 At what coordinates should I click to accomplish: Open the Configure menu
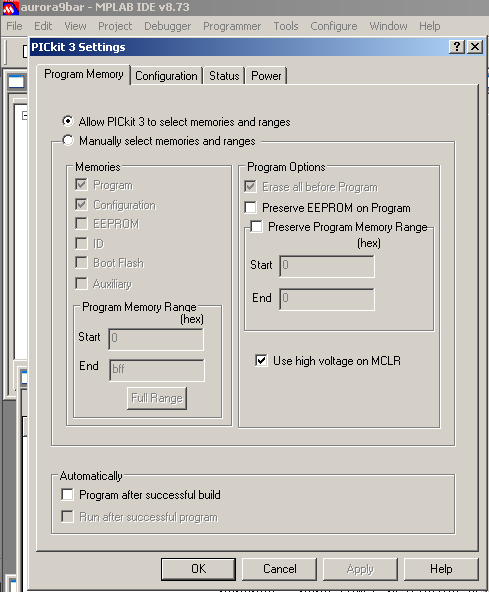click(x=334, y=26)
